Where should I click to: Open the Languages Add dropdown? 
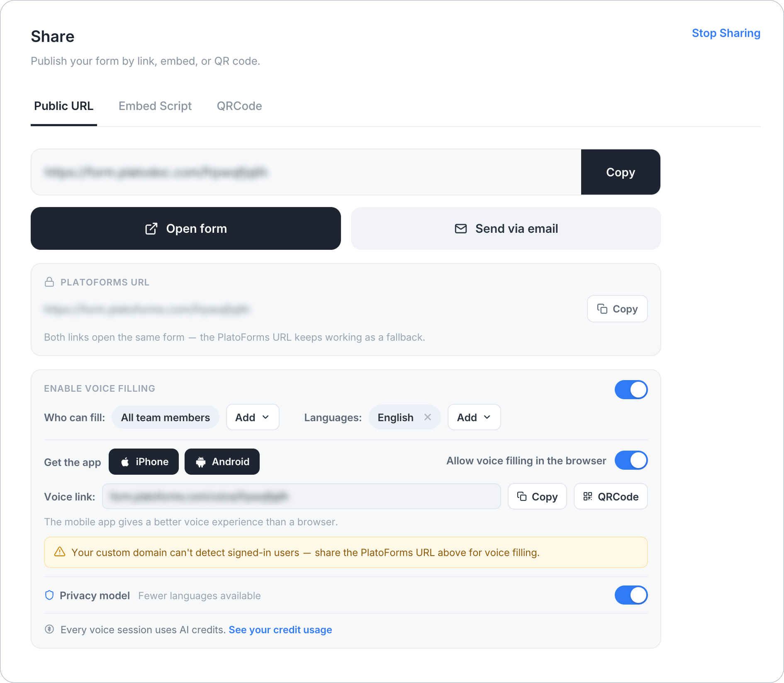[x=474, y=417]
